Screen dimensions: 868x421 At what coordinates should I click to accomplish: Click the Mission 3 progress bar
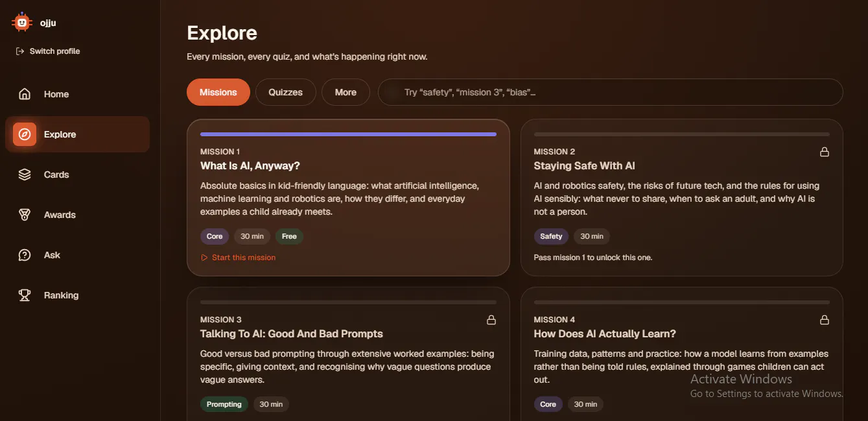coord(348,302)
